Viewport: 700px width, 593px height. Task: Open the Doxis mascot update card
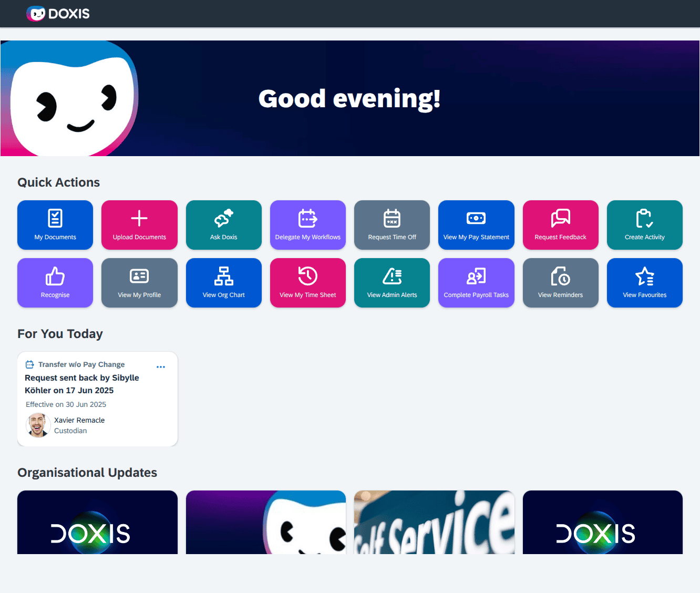pyautogui.click(x=266, y=522)
